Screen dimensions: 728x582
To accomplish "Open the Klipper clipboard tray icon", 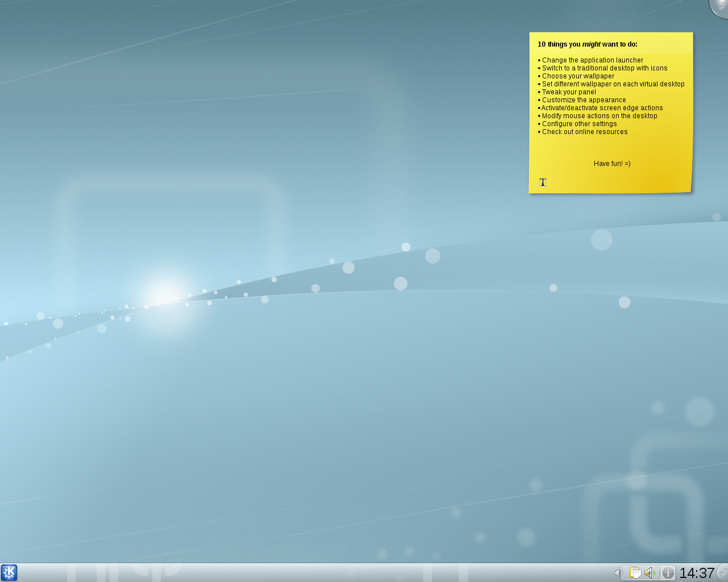I will [635, 573].
